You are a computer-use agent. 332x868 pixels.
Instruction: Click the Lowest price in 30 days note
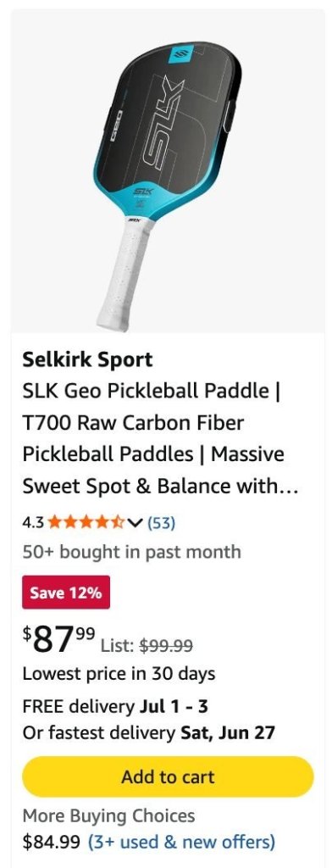119,674
